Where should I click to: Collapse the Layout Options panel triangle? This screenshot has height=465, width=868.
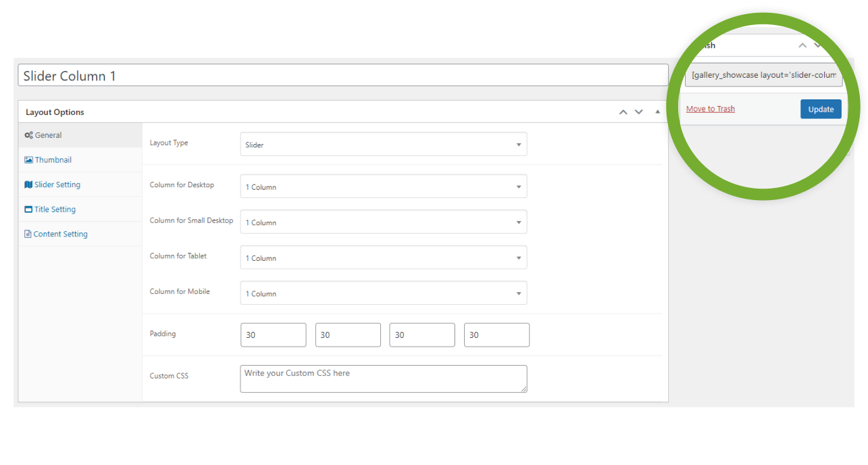click(x=657, y=111)
